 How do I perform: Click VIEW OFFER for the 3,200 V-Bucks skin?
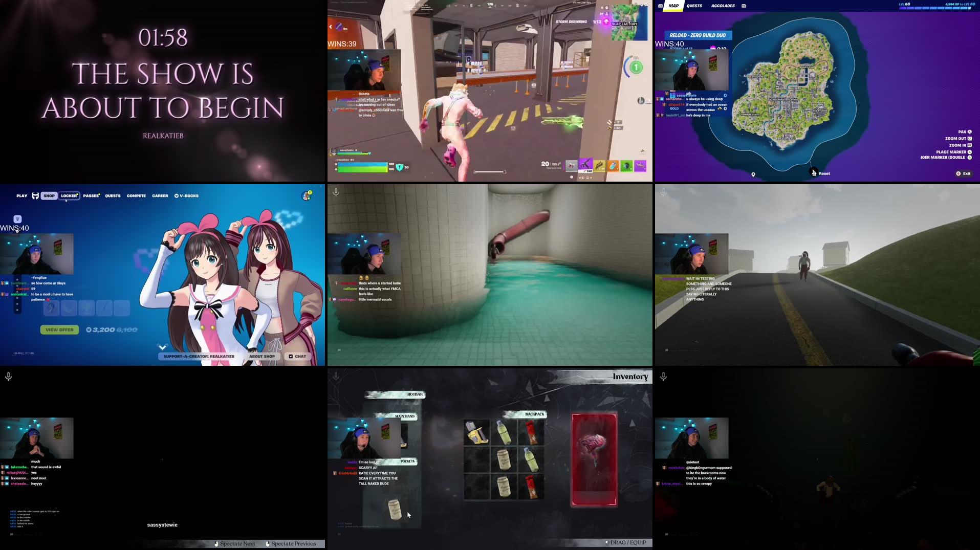tap(59, 329)
